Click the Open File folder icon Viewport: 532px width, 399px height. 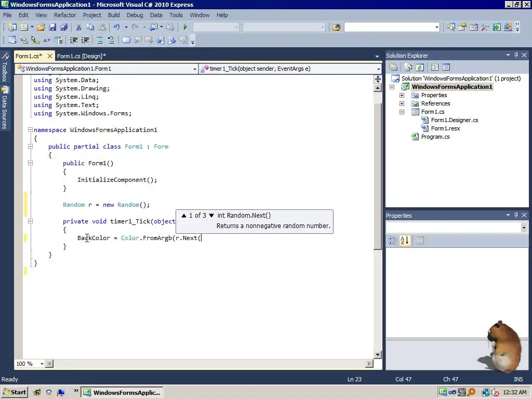41,27
